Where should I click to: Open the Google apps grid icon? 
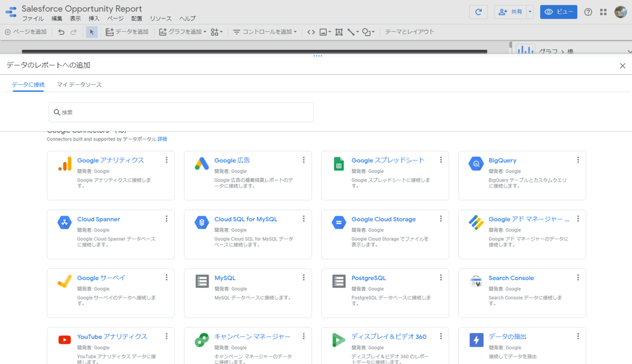point(604,12)
